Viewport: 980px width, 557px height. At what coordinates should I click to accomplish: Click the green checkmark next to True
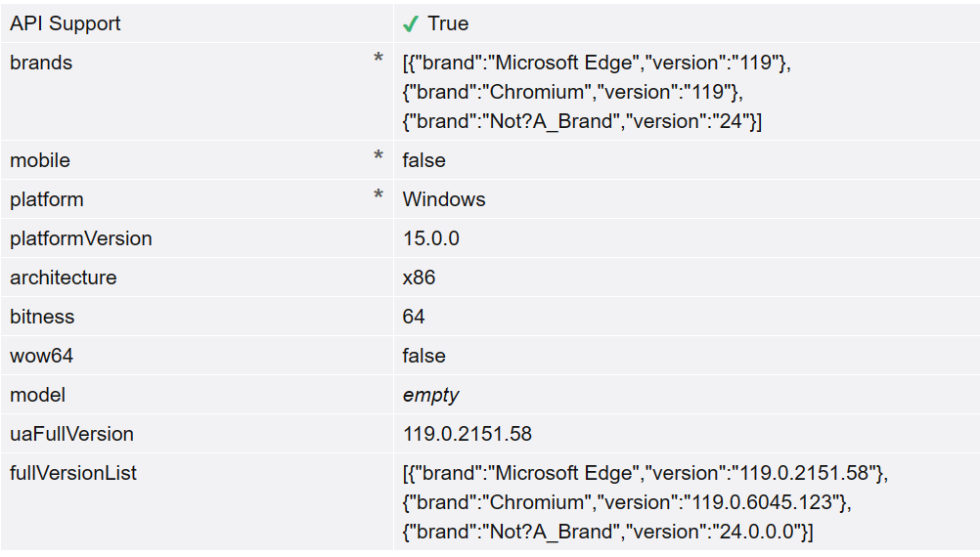411,24
